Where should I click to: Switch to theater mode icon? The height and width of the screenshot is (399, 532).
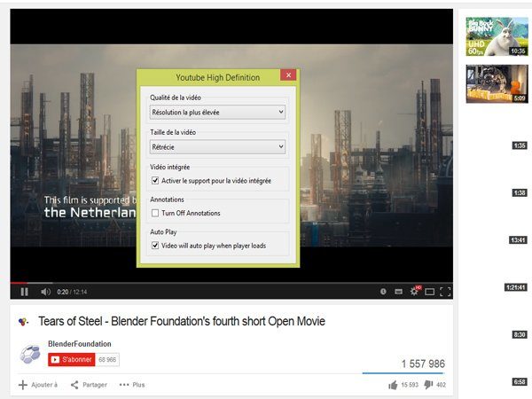[429, 292]
